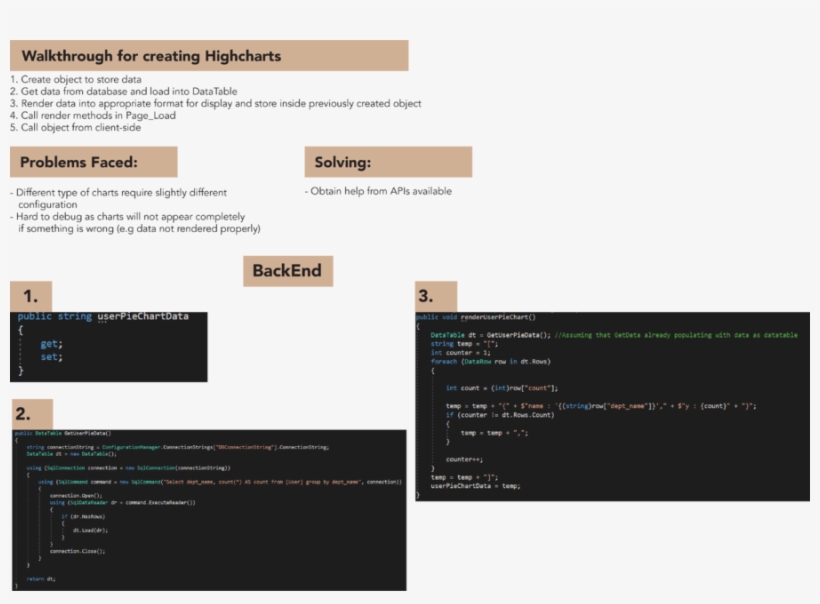Select the "Obtain help from APIs available" text
Viewport: 820px width, 604px height.
[x=378, y=191]
